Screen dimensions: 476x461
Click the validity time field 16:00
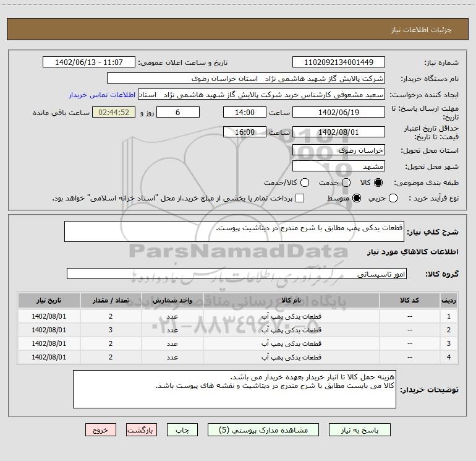tap(245, 132)
